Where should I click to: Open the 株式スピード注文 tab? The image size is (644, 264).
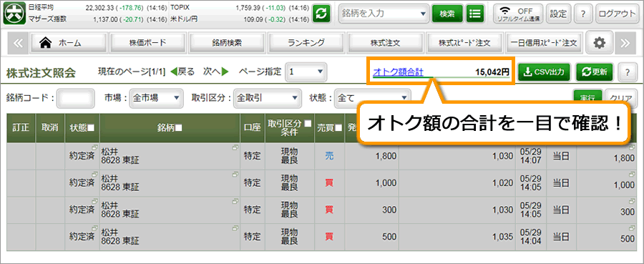[464, 42]
